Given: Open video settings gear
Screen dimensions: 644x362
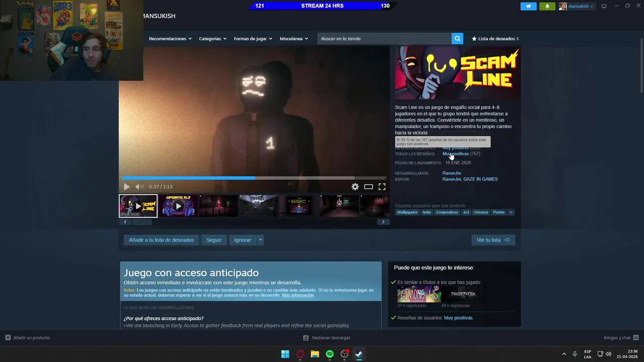Looking at the screenshot, I should tap(355, 187).
